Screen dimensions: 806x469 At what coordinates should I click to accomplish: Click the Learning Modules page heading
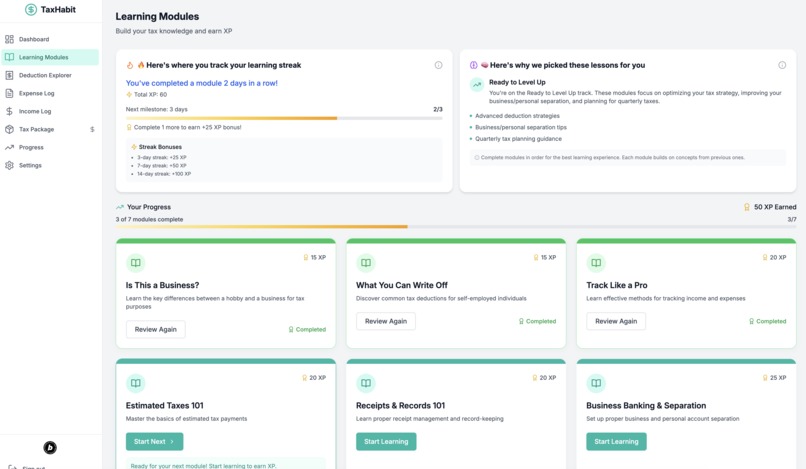pyautogui.click(x=157, y=16)
